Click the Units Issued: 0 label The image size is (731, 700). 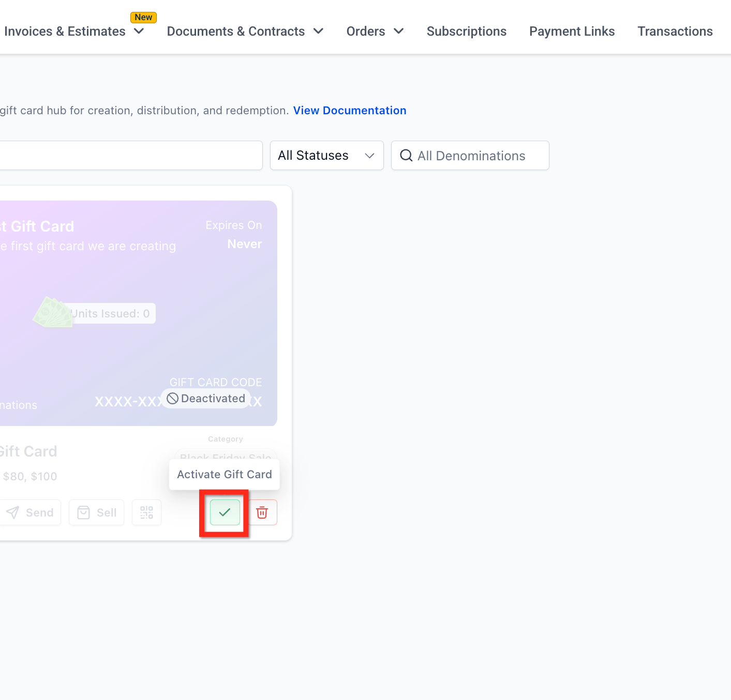[110, 314]
